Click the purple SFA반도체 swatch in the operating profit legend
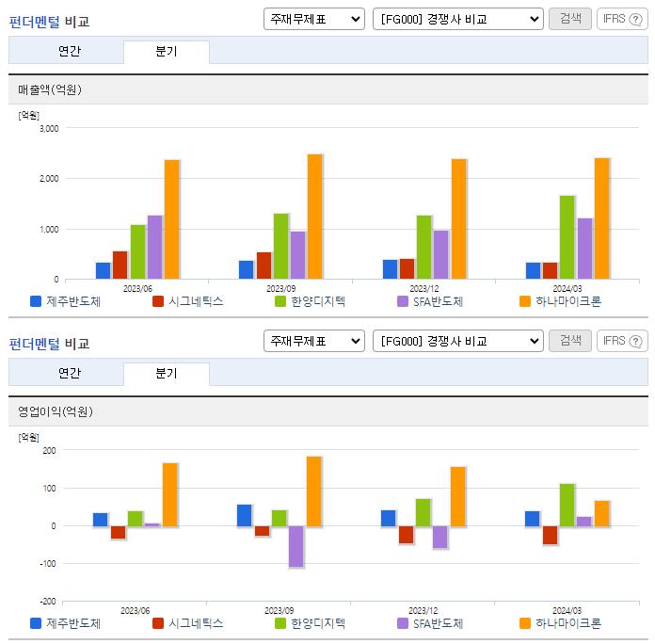 point(403,623)
